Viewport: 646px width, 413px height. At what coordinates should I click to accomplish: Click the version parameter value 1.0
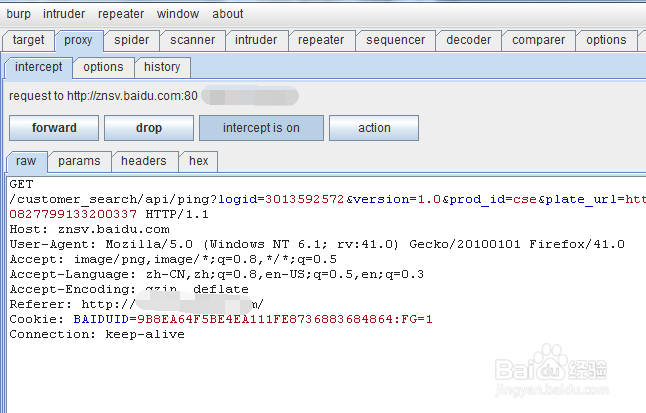429,199
